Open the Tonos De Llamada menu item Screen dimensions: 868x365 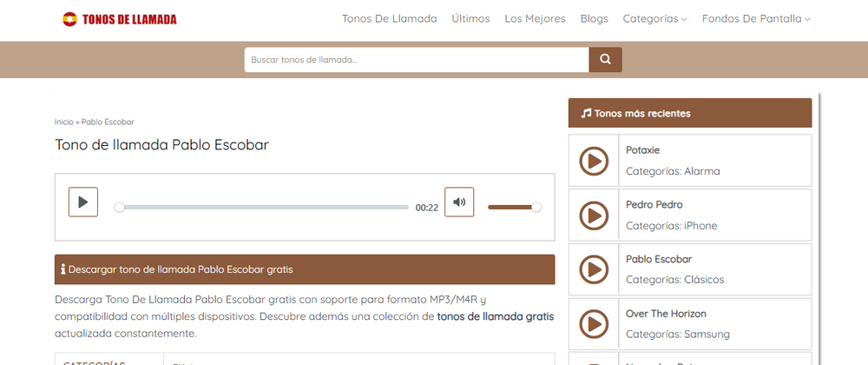click(389, 18)
